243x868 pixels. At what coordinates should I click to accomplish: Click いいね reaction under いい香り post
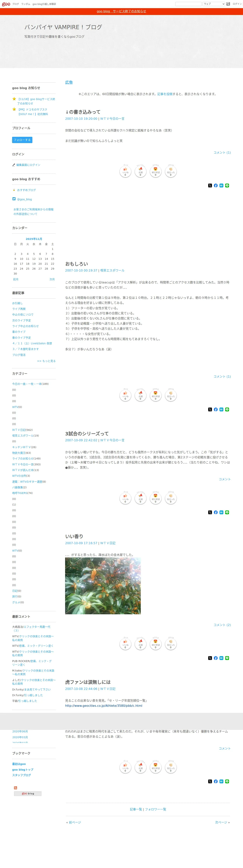click(125, 644)
